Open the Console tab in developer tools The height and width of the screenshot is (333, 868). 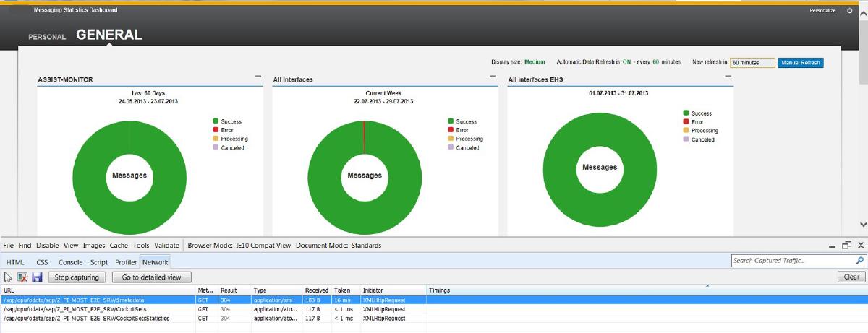(70, 262)
